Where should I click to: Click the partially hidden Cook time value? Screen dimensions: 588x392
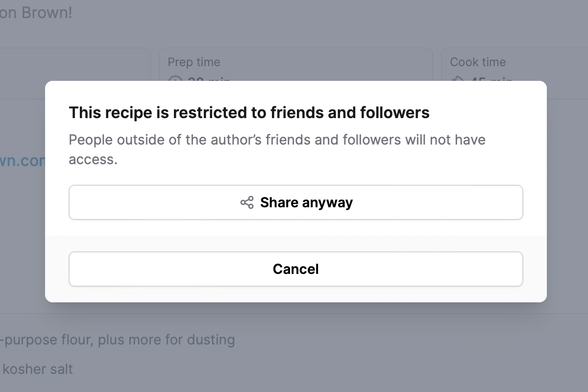click(x=492, y=78)
